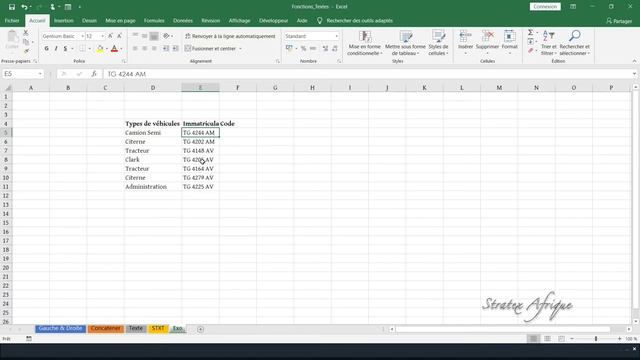
Task: Click the Save icon in title bar
Action: click(x=12, y=7)
